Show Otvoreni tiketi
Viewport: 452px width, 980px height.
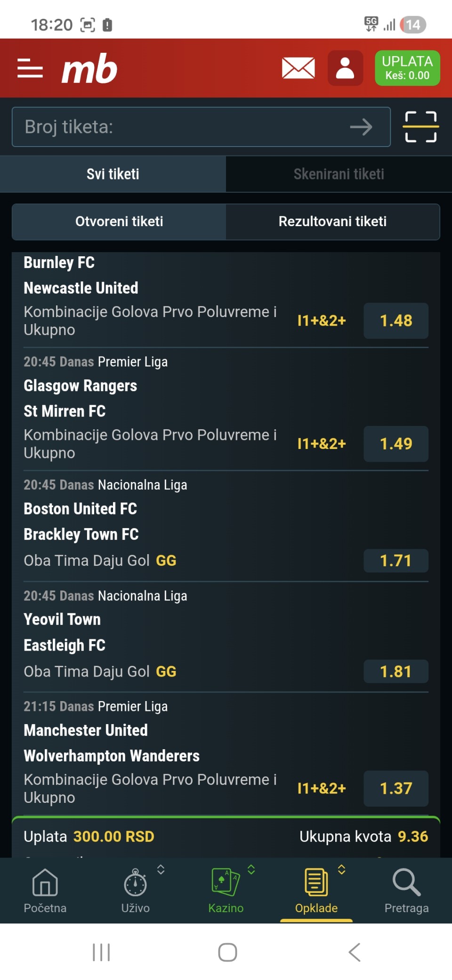[119, 221]
